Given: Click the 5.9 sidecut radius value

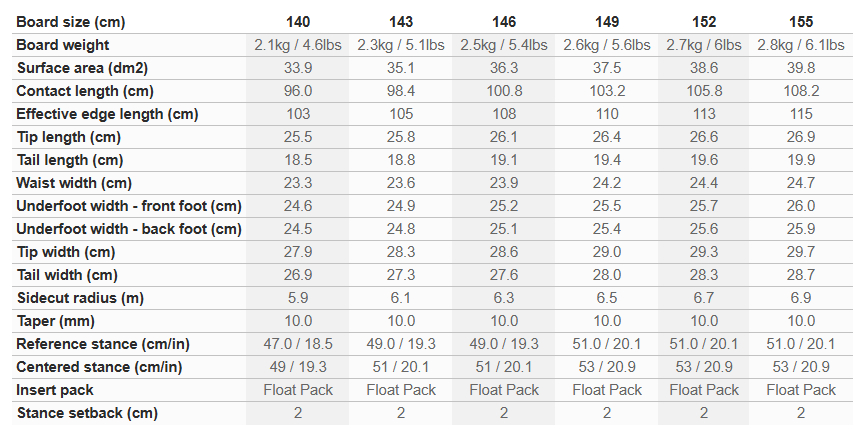Looking at the screenshot, I should [298, 298].
